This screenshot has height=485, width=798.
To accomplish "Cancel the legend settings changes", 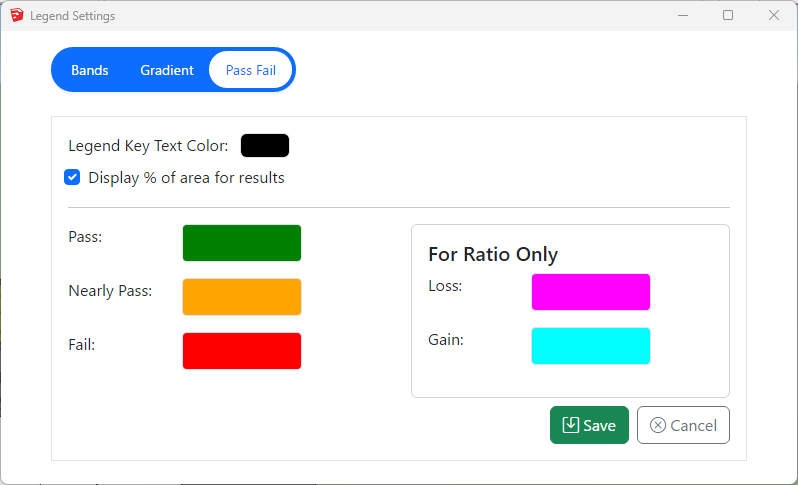I will click(x=683, y=425).
